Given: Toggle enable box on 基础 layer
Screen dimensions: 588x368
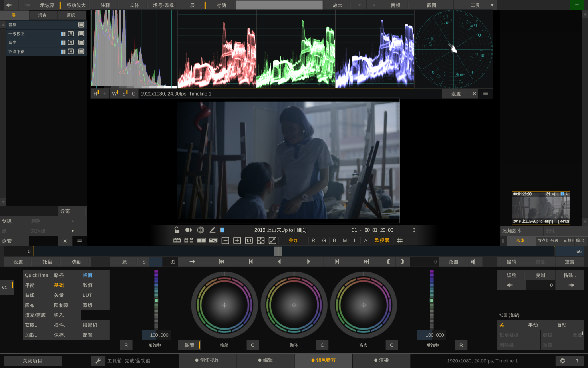Looking at the screenshot, I should click(81, 25).
